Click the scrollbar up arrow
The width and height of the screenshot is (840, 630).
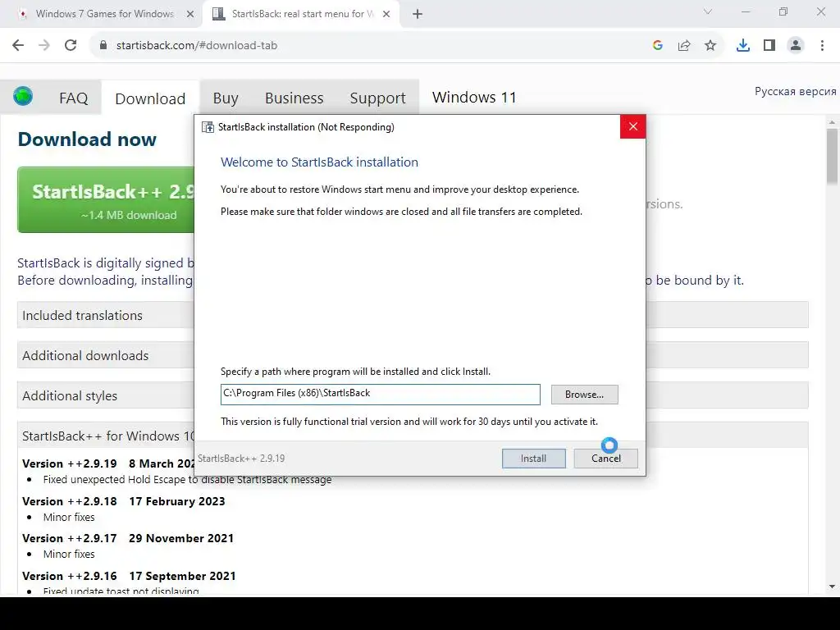click(x=832, y=123)
